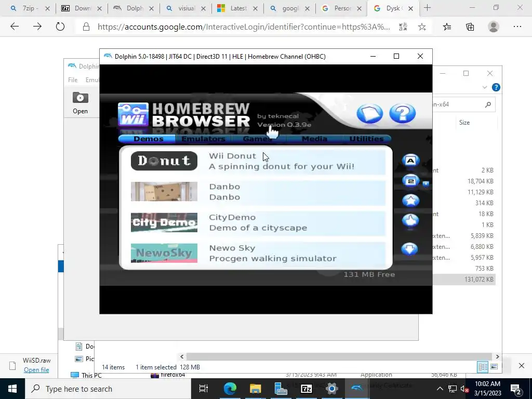This screenshot has height=399, width=532.
Task: Click the blue down arrow scroll button
Action: click(x=409, y=249)
